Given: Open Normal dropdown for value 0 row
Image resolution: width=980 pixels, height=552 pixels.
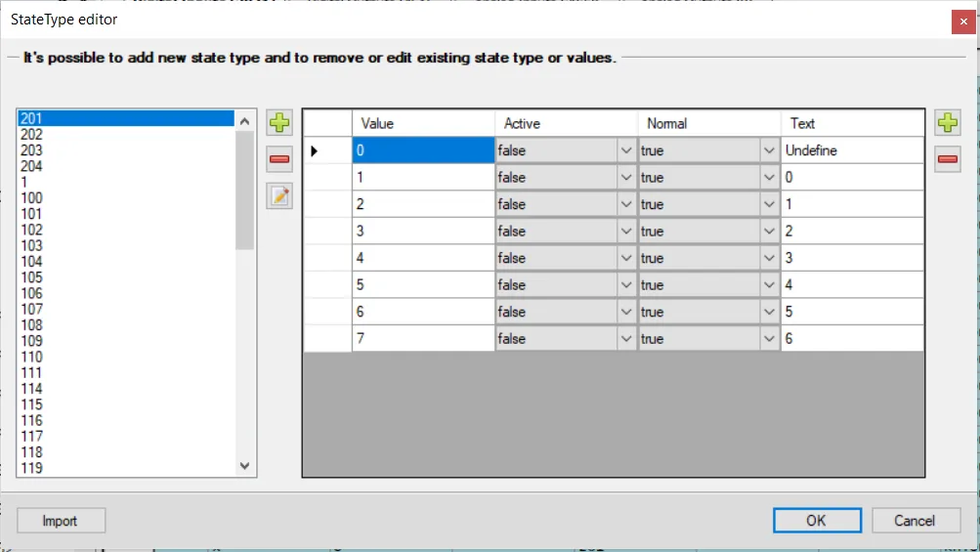Looking at the screenshot, I should pos(769,150).
